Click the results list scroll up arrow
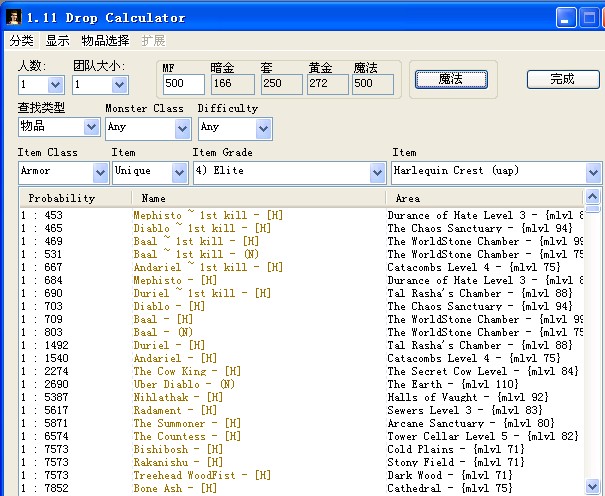 click(592, 197)
